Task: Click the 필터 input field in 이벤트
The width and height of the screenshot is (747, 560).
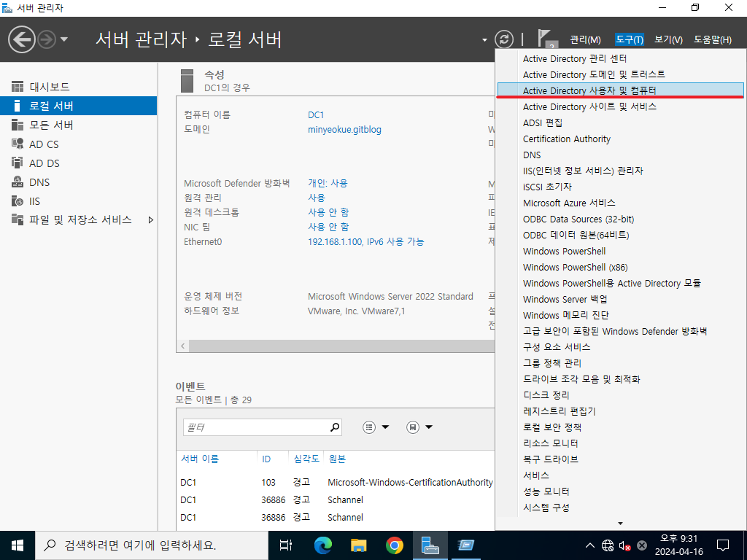Action: [256, 427]
